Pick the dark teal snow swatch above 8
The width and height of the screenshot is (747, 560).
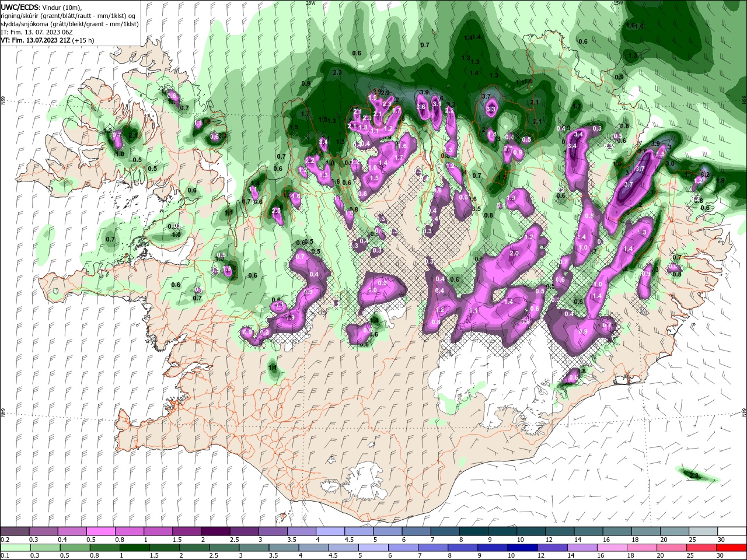473,531
